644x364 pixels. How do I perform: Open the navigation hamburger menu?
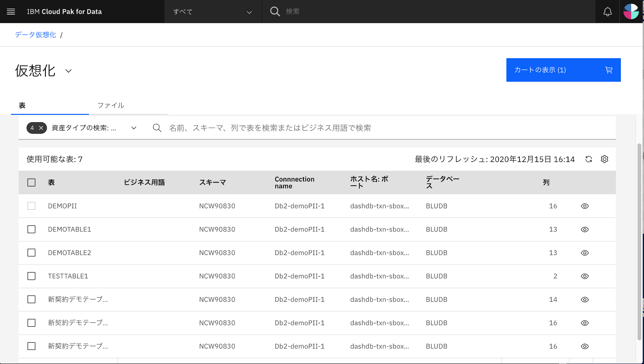[x=11, y=11]
